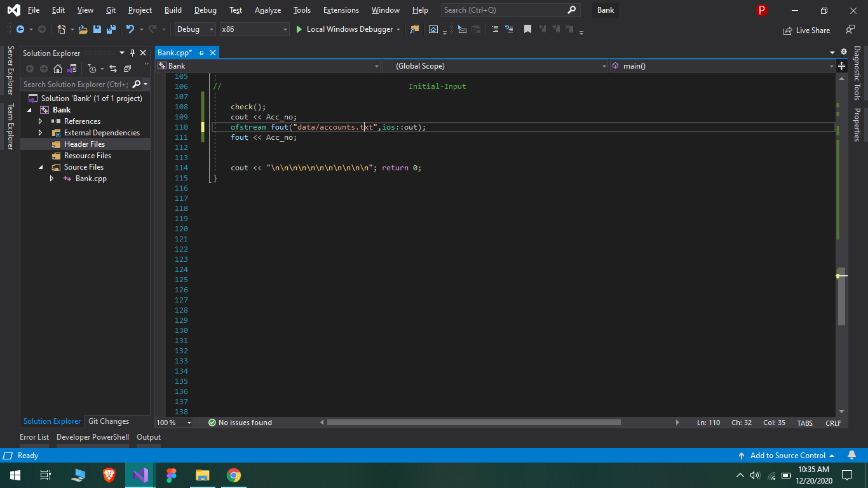Click the Find in Files icon
The height and width of the screenshot is (488, 868).
[x=415, y=29]
